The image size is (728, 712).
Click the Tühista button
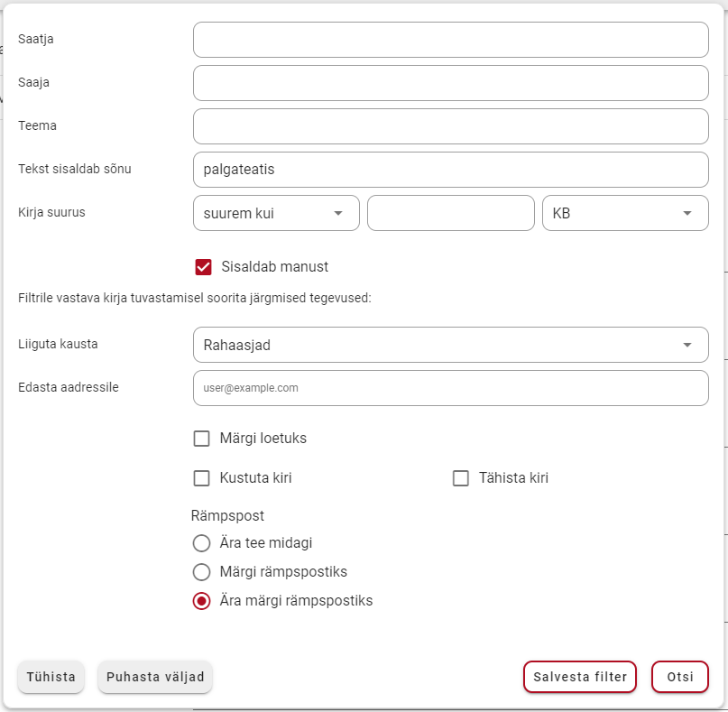(x=51, y=677)
